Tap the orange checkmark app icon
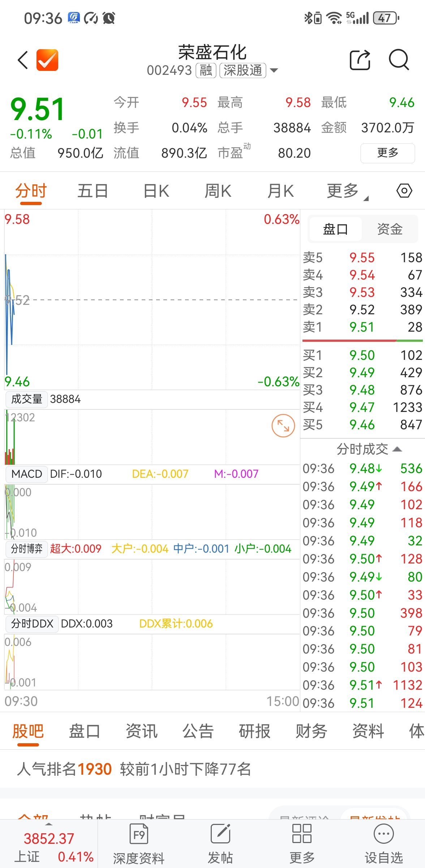Viewport: 425px width, 868px height. 47,60
